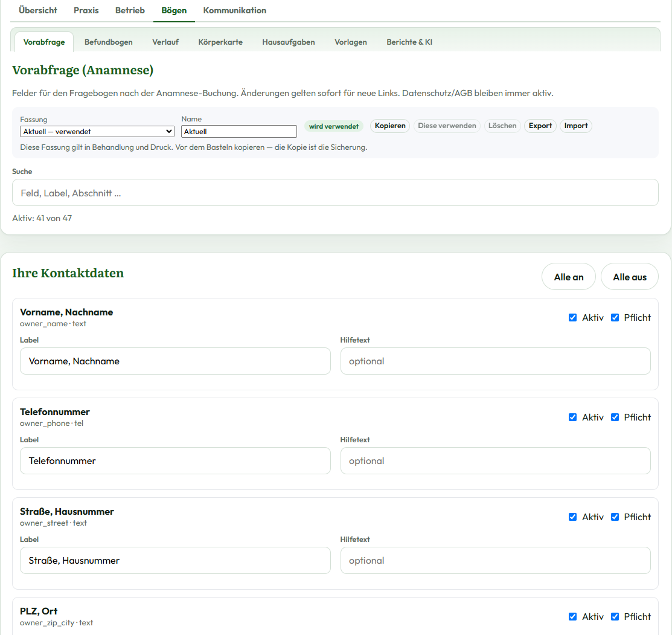Disable Aktiv for PLZ, Ort
Viewport: 672px width, 635px height.
(572, 616)
